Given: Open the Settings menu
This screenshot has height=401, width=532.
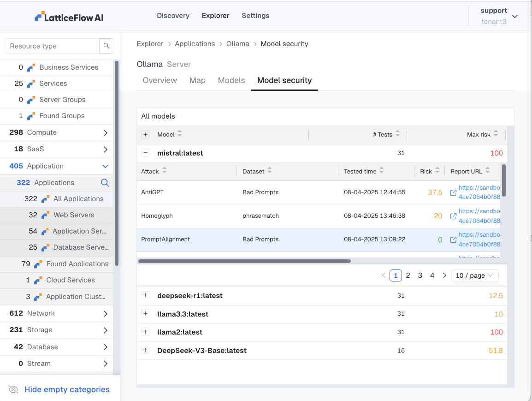Looking at the screenshot, I should (255, 16).
